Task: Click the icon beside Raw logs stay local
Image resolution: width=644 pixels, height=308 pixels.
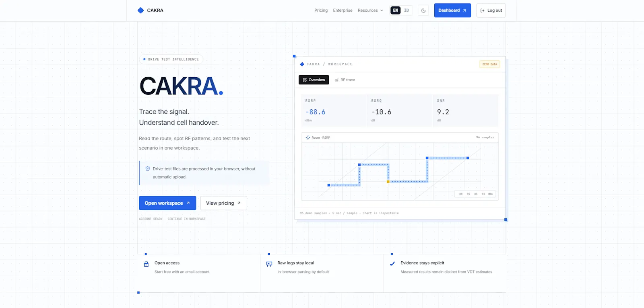Action: click(x=269, y=264)
